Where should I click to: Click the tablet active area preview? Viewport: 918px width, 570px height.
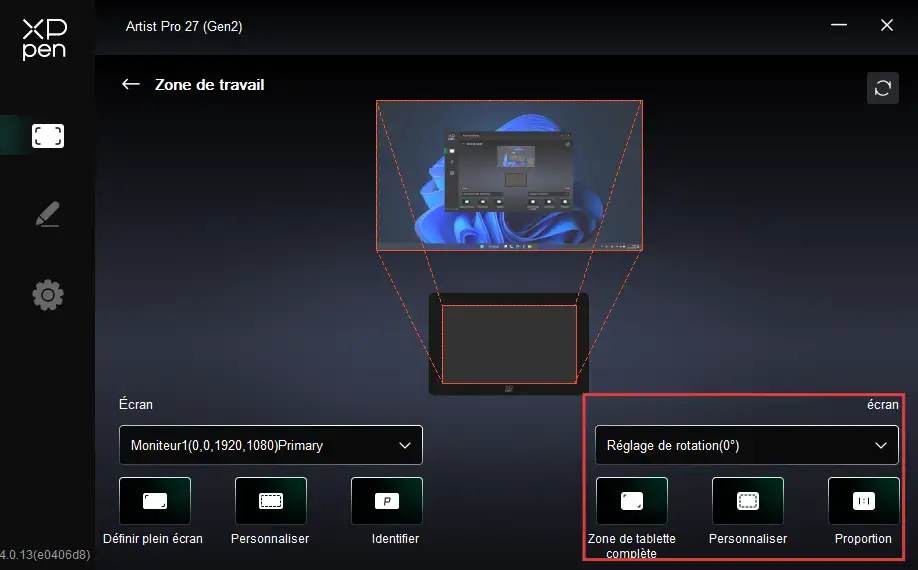pos(509,344)
